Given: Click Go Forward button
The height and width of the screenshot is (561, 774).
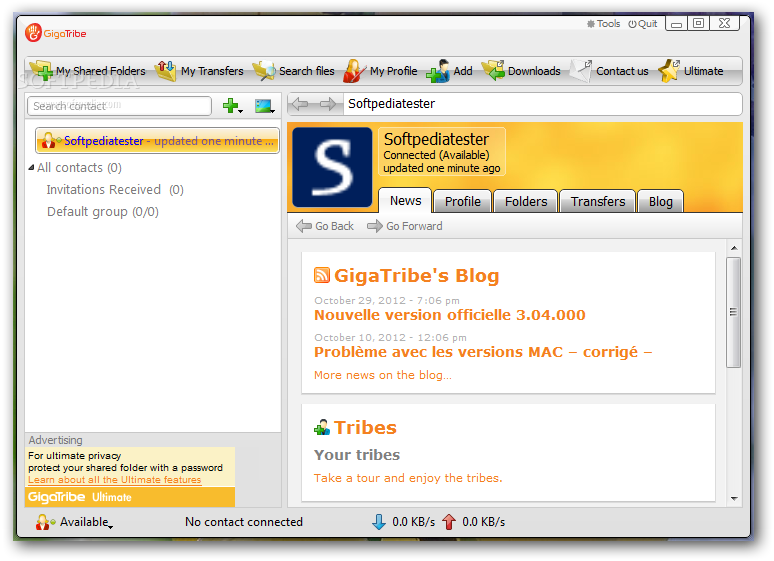Looking at the screenshot, I should (405, 226).
